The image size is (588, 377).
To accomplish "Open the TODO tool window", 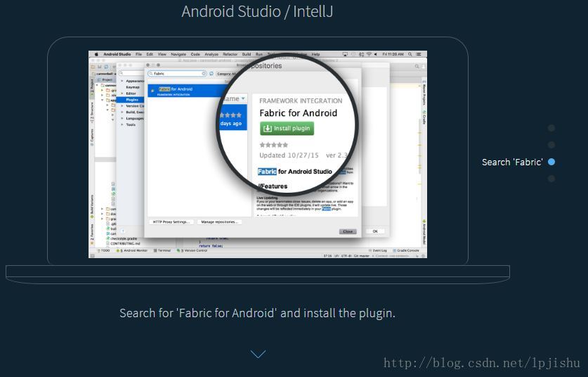I will point(103,250).
